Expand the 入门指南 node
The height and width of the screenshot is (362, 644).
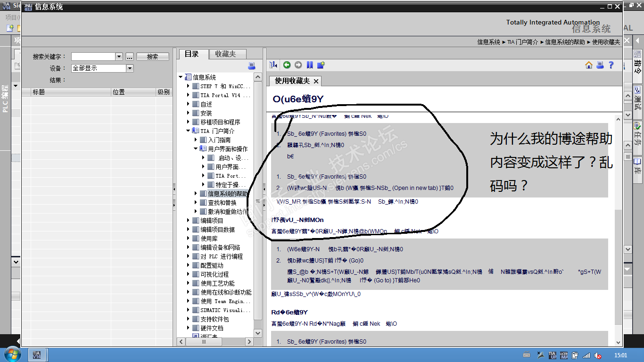coord(196,140)
